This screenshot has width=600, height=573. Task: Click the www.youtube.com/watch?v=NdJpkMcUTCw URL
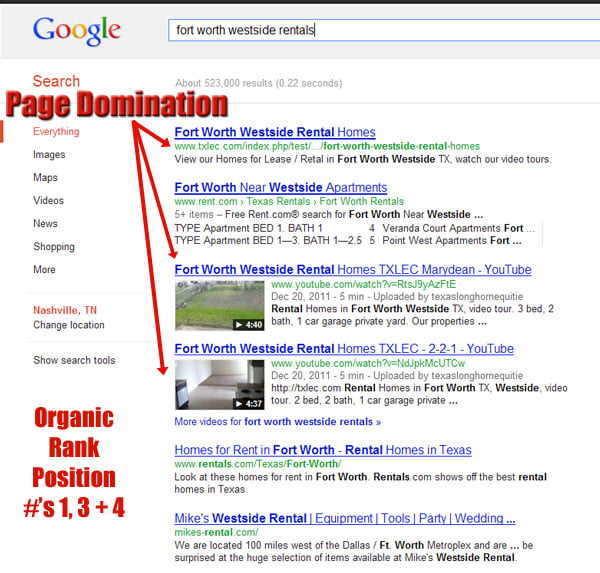click(x=368, y=363)
